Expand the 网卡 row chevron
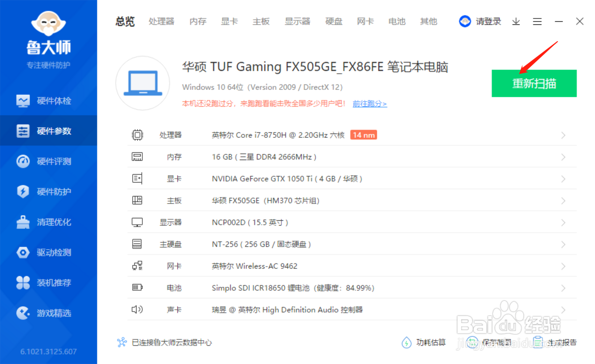 [563, 266]
